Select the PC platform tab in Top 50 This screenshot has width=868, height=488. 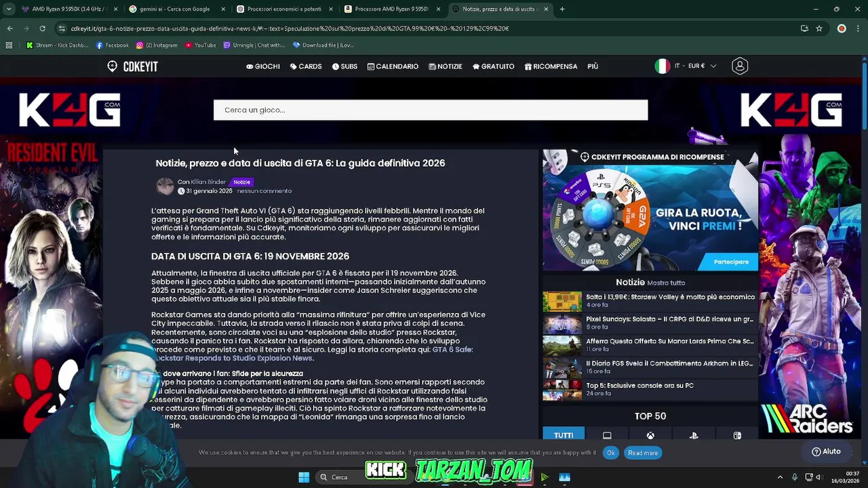(607, 435)
